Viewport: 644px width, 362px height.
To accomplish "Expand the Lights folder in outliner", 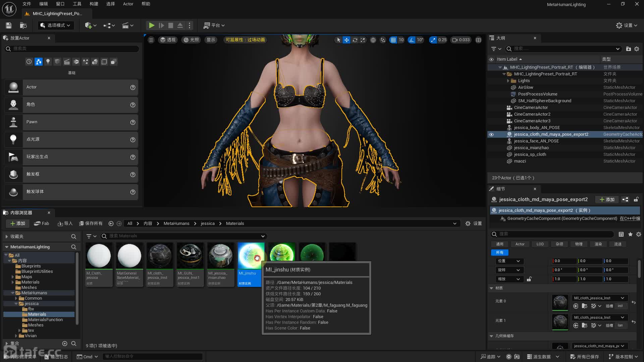I will tap(508, 81).
